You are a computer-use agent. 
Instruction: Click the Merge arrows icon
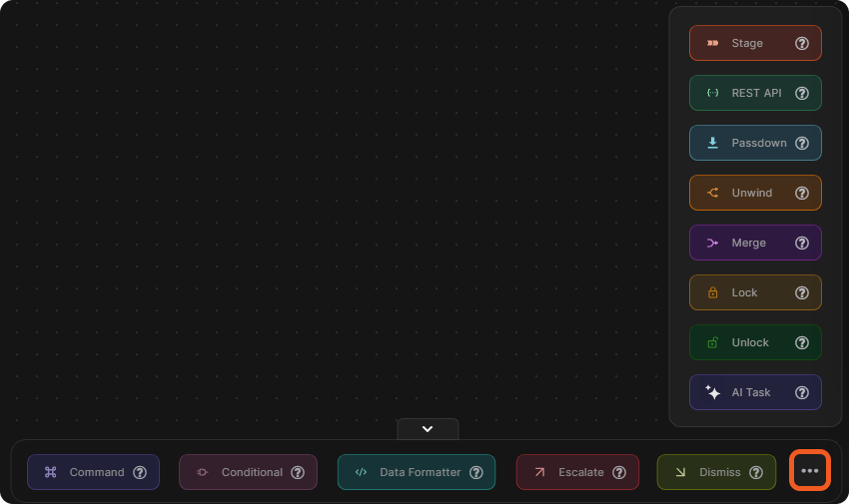(712, 243)
